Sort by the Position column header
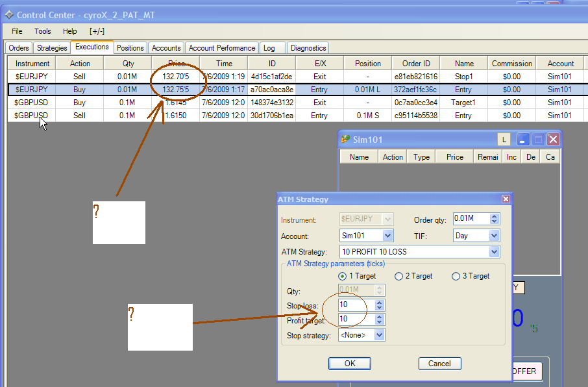The height and width of the screenshot is (387, 588). click(x=368, y=64)
